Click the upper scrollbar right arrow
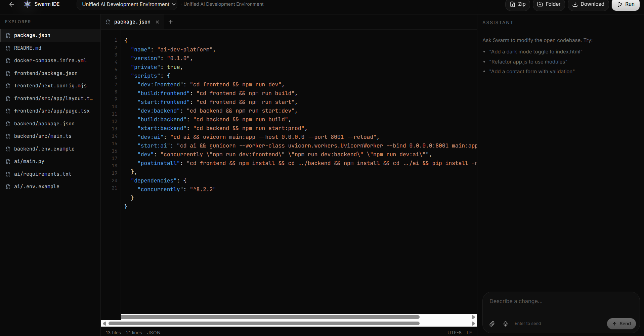 pyautogui.click(x=473, y=317)
